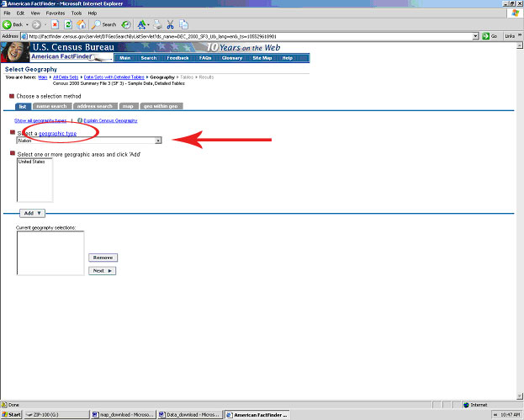Click the Start button on taskbar
The height and width of the screenshot is (420, 524).
(11, 415)
